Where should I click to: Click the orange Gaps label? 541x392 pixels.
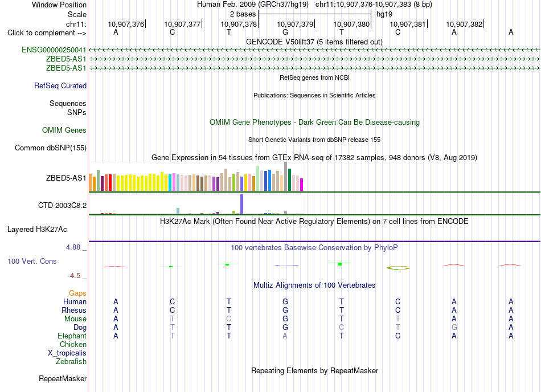click(x=77, y=293)
